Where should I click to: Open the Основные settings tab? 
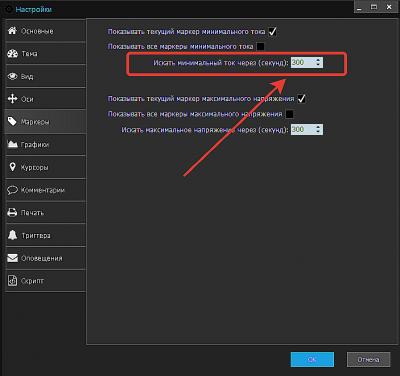pyautogui.click(x=45, y=31)
